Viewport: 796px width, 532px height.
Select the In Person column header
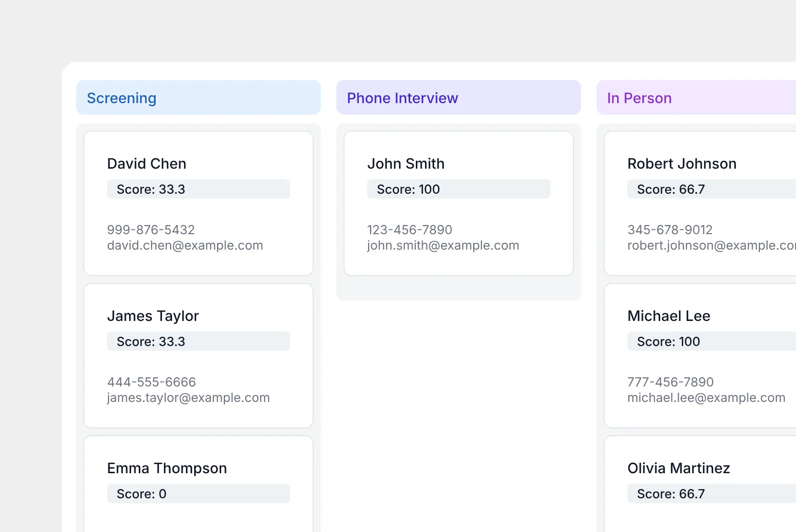pyautogui.click(x=696, y=98)
